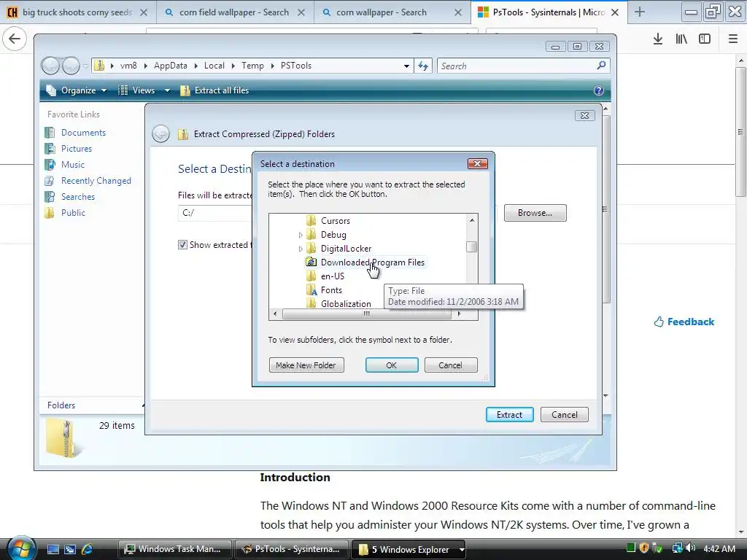The width and height of the screenshot is (747, 560).
Task: Expand the DigitalLocker folder node
Action: point(300,249)
